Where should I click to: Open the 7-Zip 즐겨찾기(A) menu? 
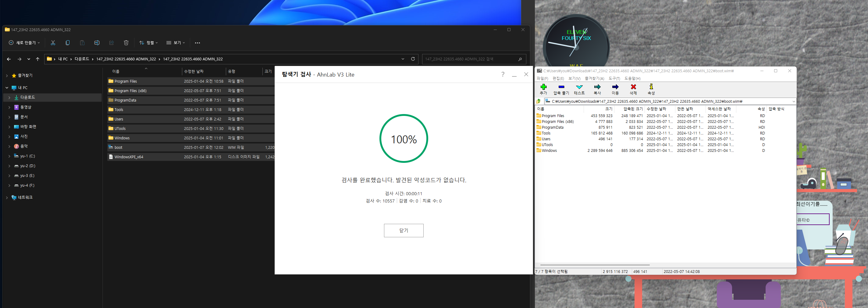[x=594, y=78]
